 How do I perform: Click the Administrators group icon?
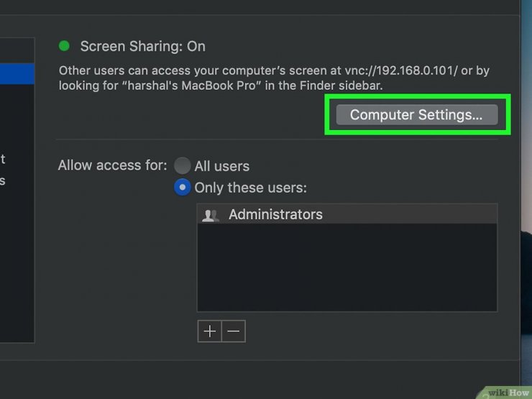pyautogui.click(x=211, y=215)
